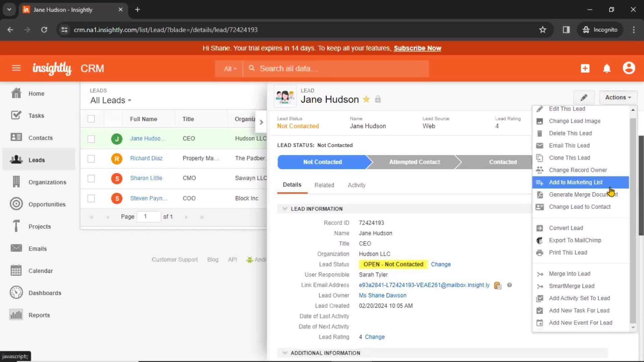Check the Jane Hudson row checkbox
Screen dimensions: 644x362
(91, 139)
